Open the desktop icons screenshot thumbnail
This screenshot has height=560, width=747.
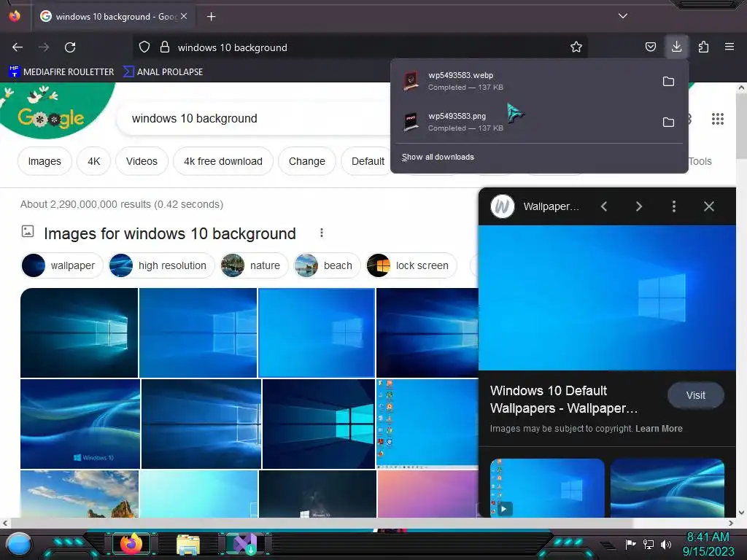coord(427,424)
